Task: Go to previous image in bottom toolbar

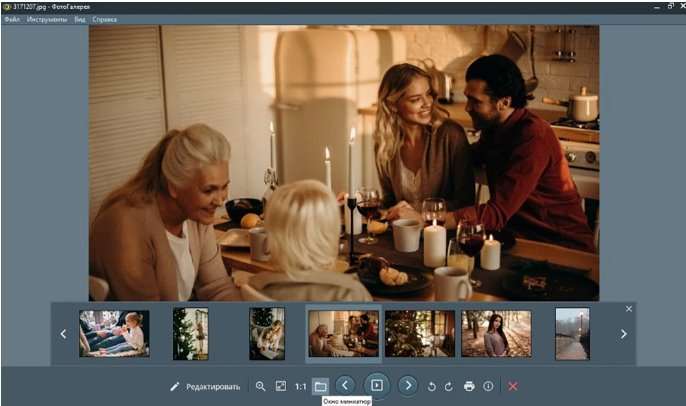Action: click(345, 385)
